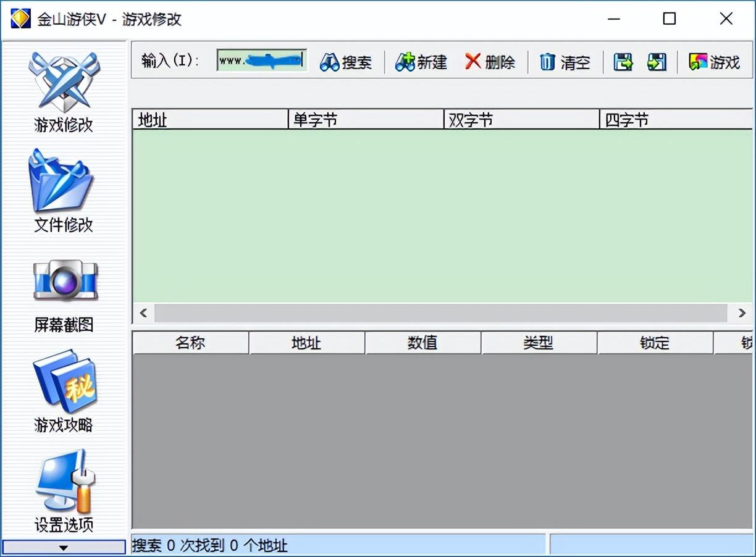The image size is (756, 557).
Task: Click the first floppy disk save icon
Action: pyautogui.click(x=623, y=62)
